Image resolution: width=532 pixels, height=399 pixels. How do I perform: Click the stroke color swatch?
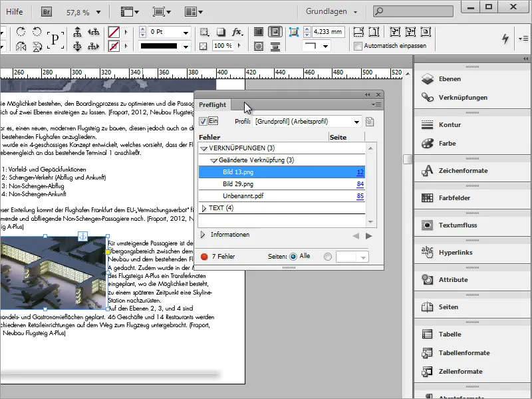point(114,46)
